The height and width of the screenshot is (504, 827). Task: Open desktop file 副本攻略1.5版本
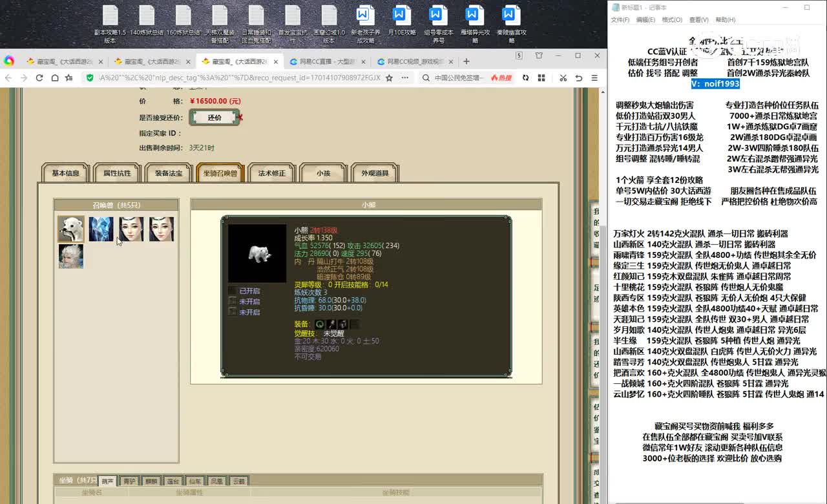[x=110, y=25]
